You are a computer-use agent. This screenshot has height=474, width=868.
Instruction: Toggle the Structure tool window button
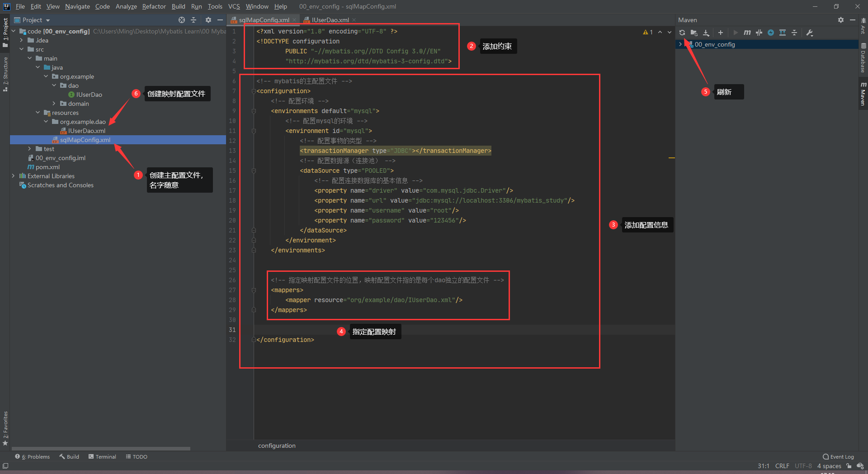coord(5,74)
